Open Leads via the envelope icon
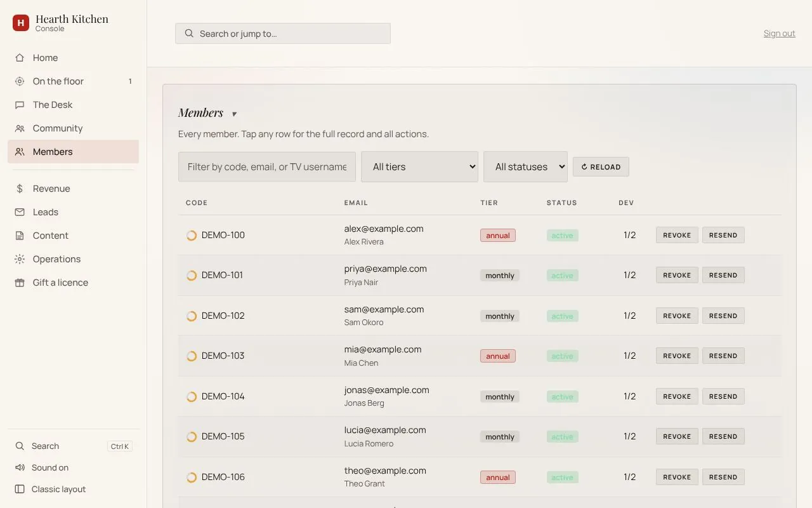The image size is (812, 508). [x=20, y=212]
